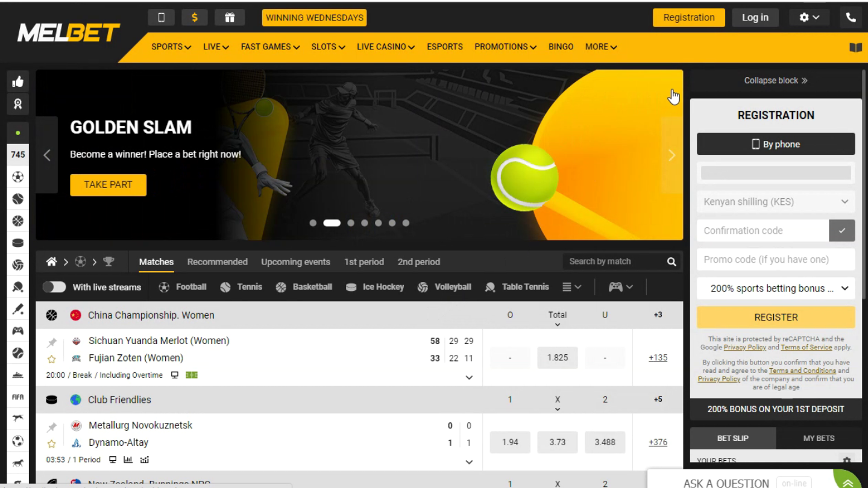Screen dimensions: 868x488
Task: Select the third banner carousel dot
Action: (351, 223)
